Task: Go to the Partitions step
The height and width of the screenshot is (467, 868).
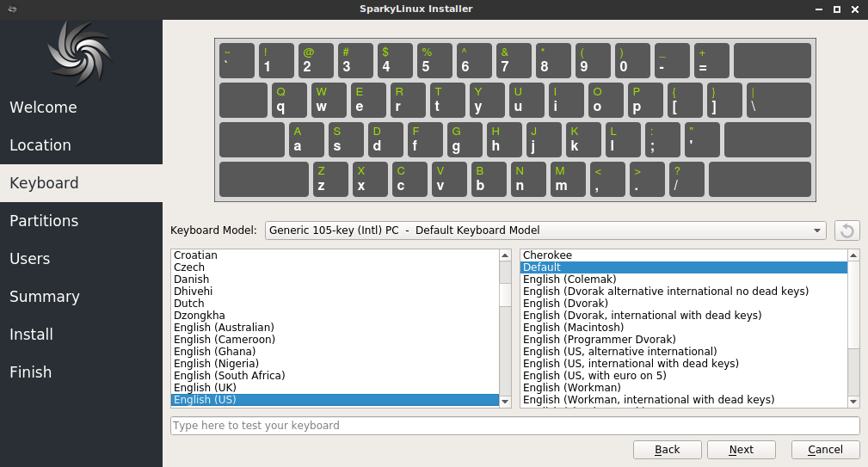Action: 82,221
